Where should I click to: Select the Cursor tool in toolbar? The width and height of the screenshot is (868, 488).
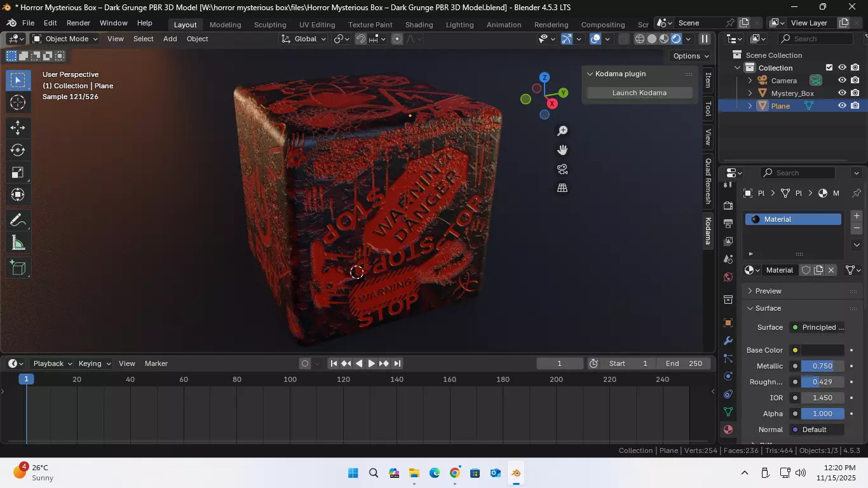point(18,102)
